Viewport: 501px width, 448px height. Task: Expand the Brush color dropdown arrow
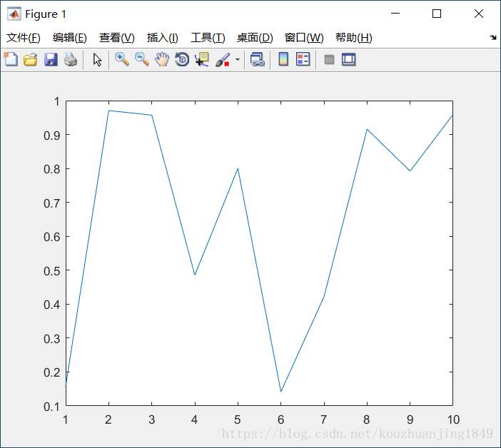(x=238, y=59)
